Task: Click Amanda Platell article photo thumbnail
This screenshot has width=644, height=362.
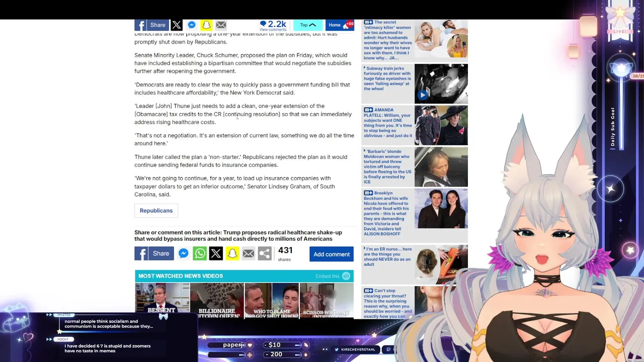Action: (x=441, y=125)
